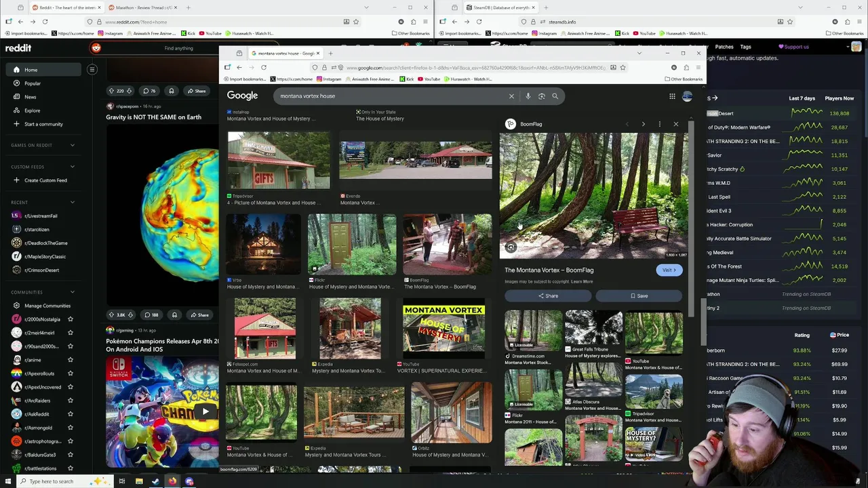
Task: Collapse the Recent section
Action: click(x=73, y=202)
